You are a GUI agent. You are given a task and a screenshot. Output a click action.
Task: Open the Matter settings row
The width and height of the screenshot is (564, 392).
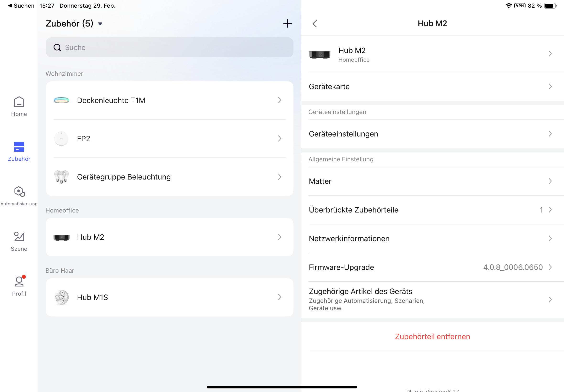point(432,181)
